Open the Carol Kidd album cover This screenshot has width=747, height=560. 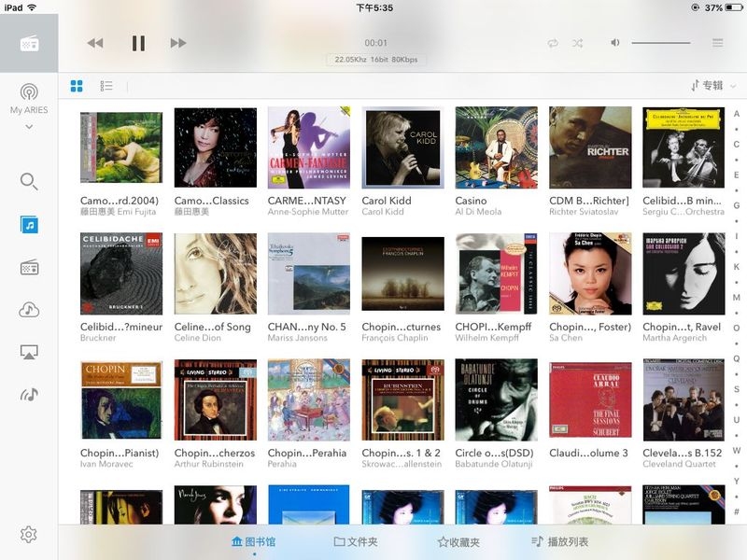(x=402, y=147)
